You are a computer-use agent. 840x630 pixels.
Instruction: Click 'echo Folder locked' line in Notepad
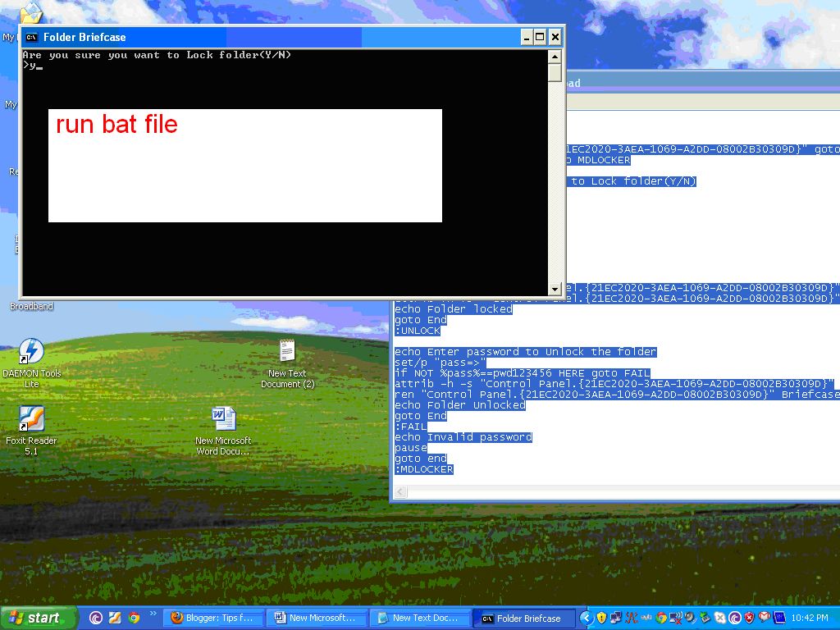pyautogui.click(x=453, y=309)
